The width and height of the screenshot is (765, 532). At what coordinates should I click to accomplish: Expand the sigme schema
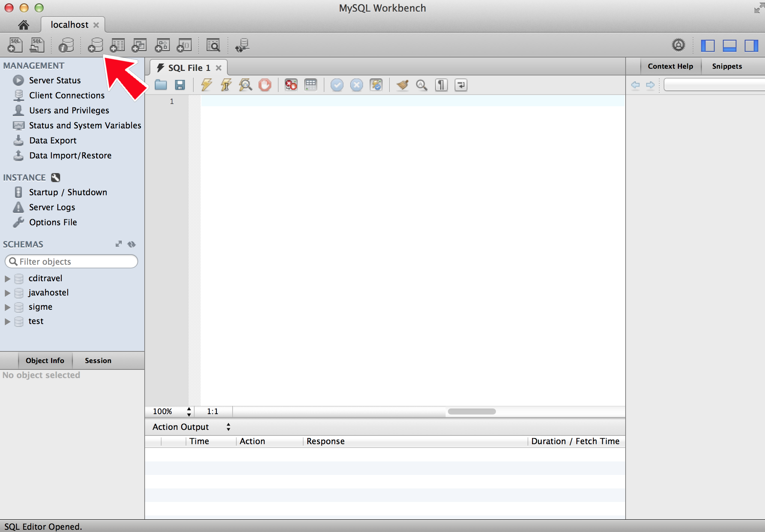point(7,307)
